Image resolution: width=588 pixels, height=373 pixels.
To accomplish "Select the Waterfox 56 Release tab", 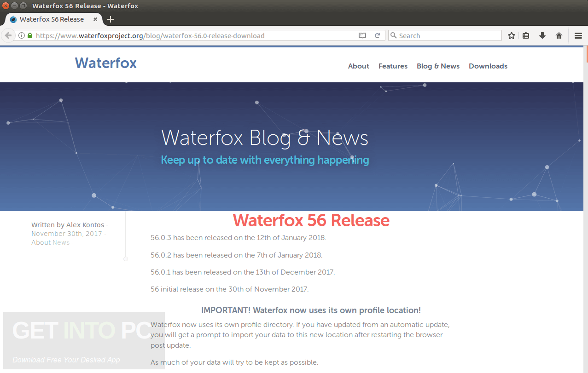I will 53,19.
